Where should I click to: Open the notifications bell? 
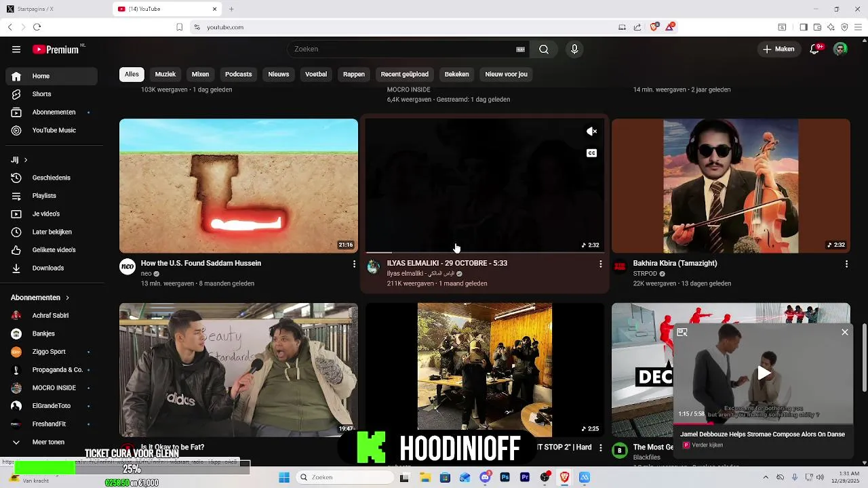click(x=816, y=49)
